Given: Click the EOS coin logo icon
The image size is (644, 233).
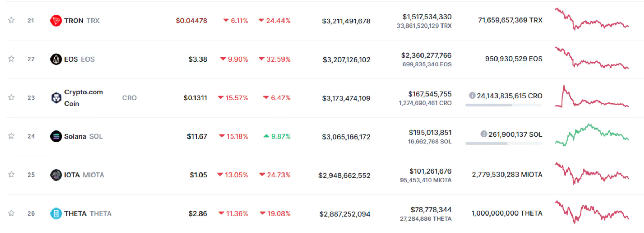Looking at the screenshot, I should click(x=56, y=59).
